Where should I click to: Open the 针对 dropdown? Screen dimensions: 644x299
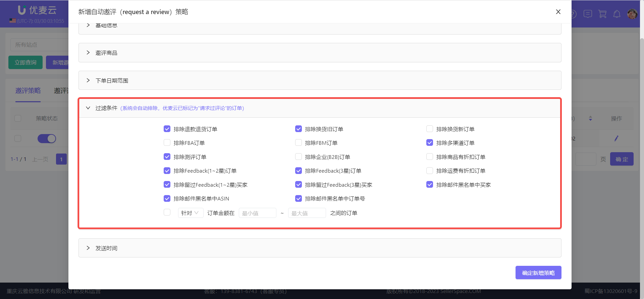pos(191,213)
